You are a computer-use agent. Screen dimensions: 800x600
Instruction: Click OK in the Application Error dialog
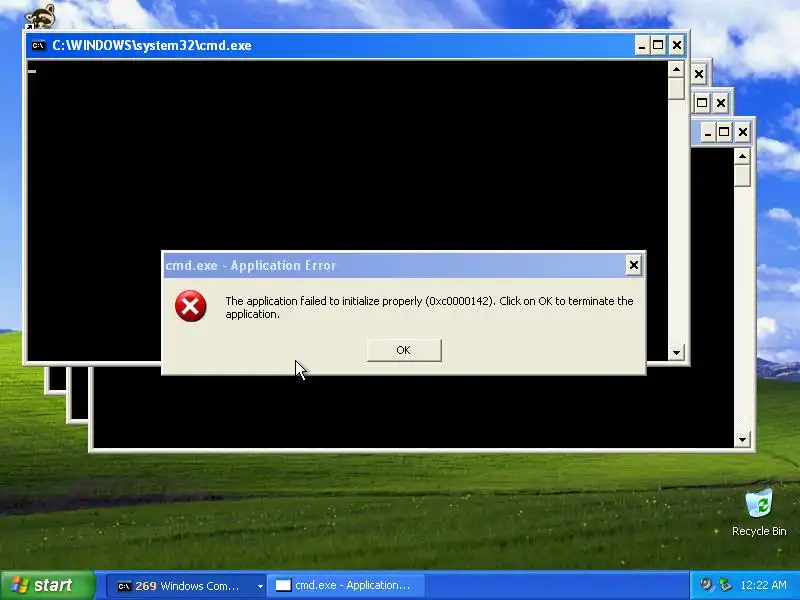tap(404, 350)
